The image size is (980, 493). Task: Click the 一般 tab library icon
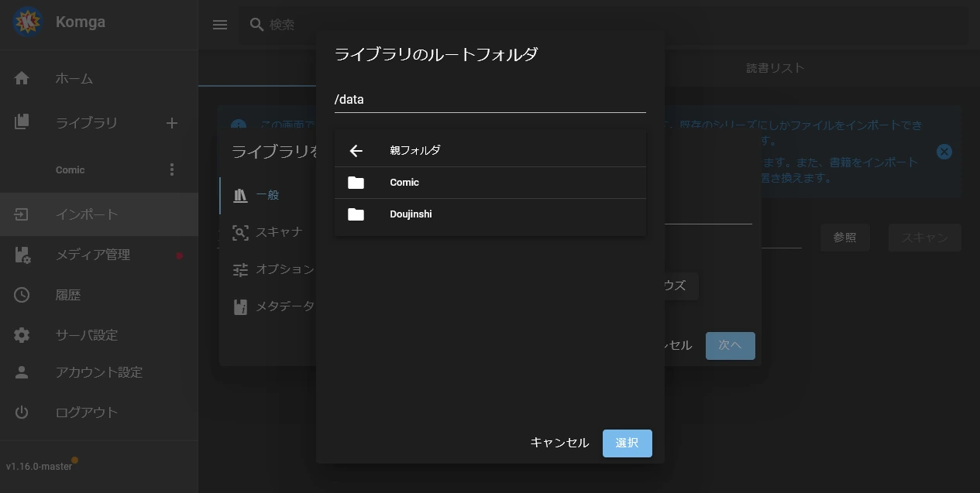240,195
